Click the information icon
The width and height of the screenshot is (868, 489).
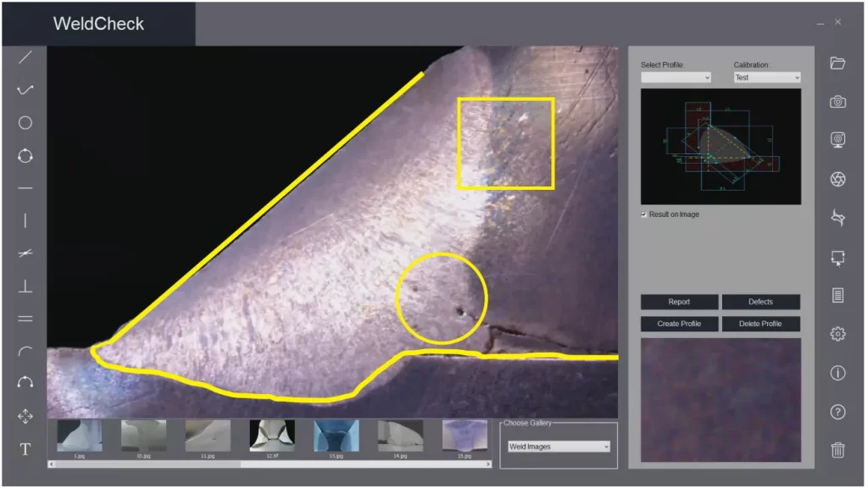point(837,374)
